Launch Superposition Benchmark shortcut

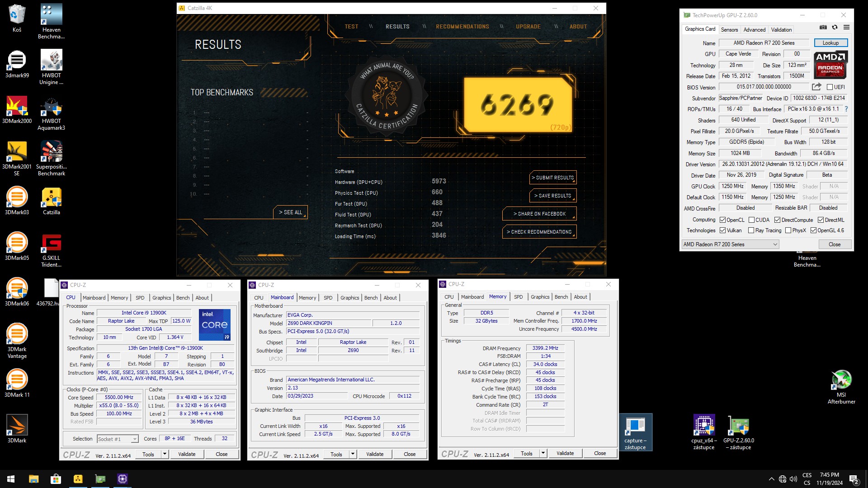click(51, 158)
